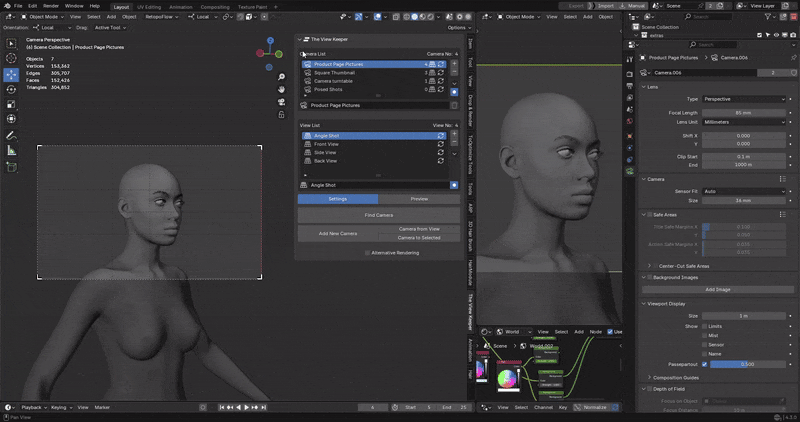This screenshot has width=800, height=422.
Task: Jump to the first frame in timeline
Action: tap(222, 407)
